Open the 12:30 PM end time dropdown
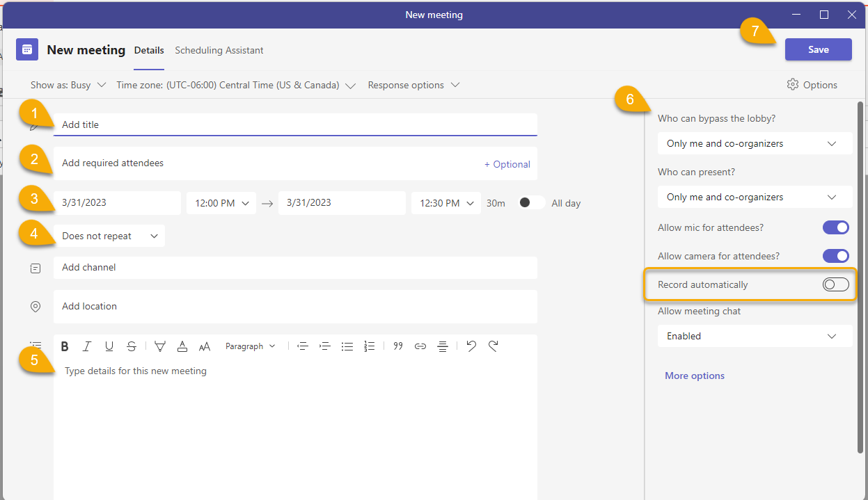 (446, 203)
